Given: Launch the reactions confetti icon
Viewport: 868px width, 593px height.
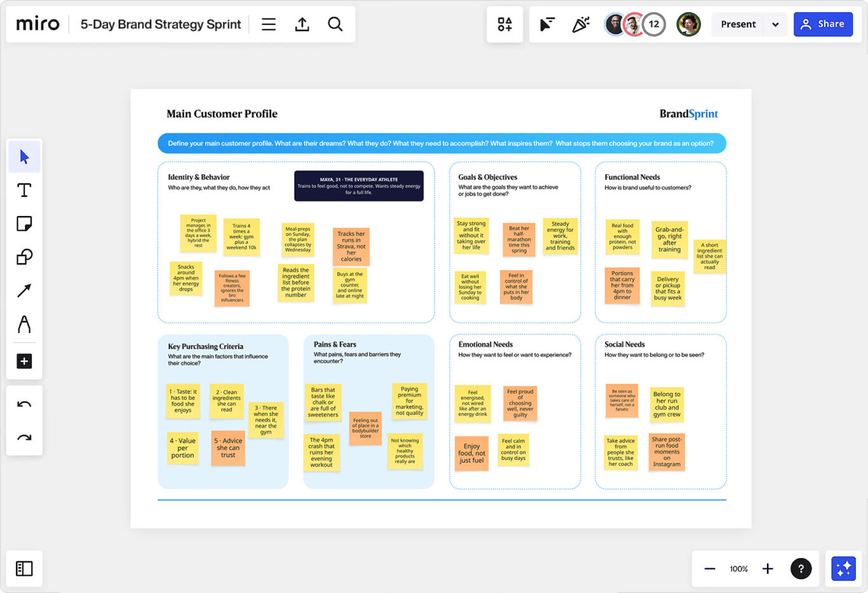Looking at the screenshot, I should tap(581, 24).
